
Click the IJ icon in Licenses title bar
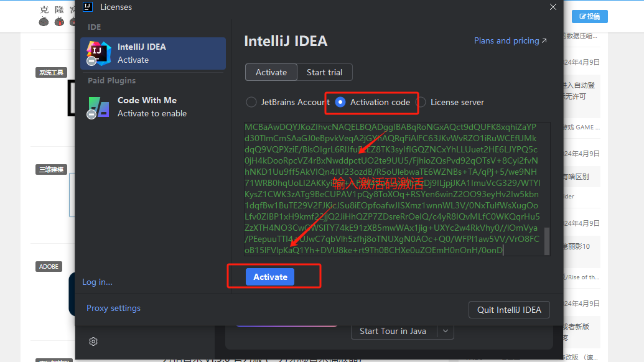88,7
